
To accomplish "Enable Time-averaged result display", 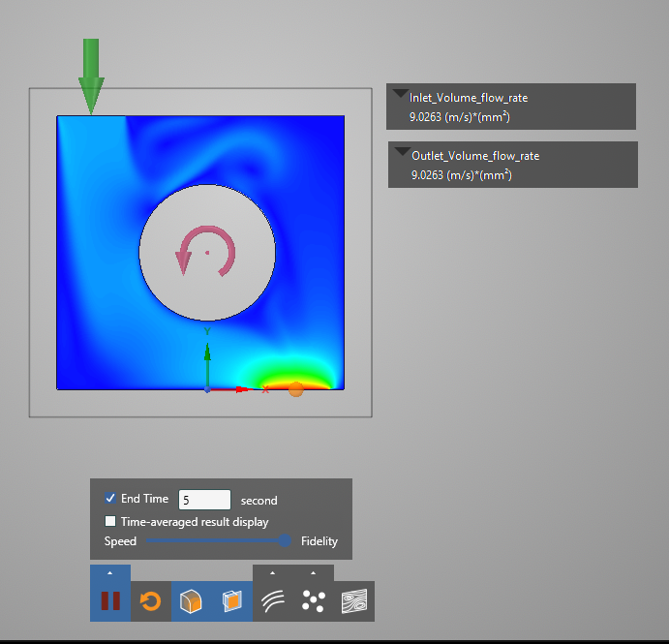I will point(110,521).
